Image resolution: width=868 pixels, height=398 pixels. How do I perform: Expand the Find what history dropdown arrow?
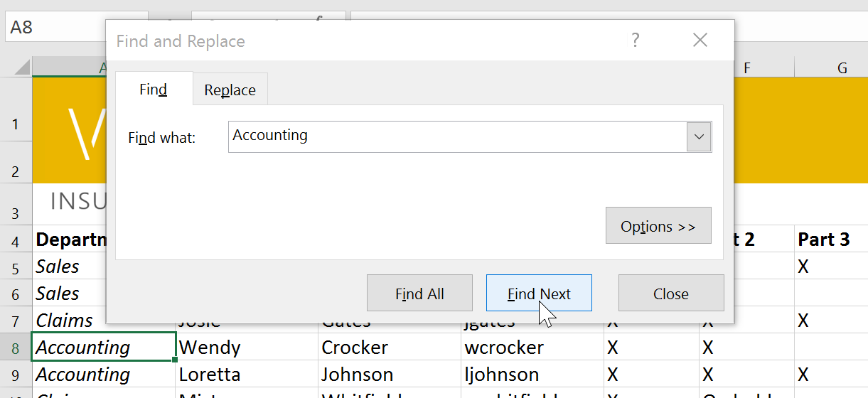point(699,136)
